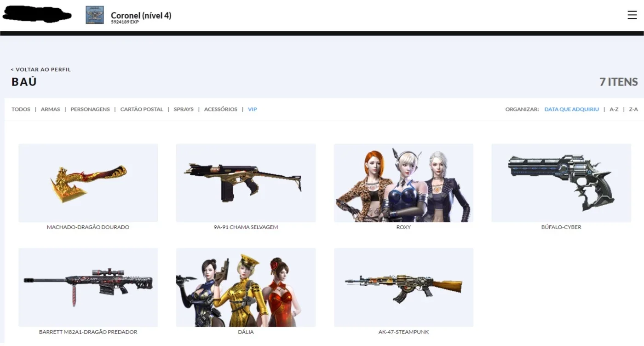Screen dimensions: 644x346
Task: Open the Dália characters thumbnail
Action: 246,288
